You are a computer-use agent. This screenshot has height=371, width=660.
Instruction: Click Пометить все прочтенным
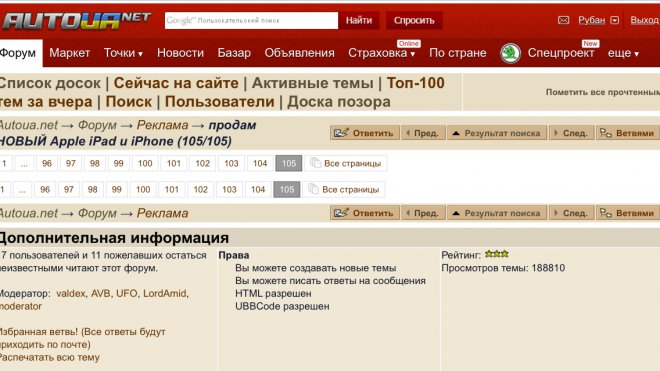tap(603, 92)
